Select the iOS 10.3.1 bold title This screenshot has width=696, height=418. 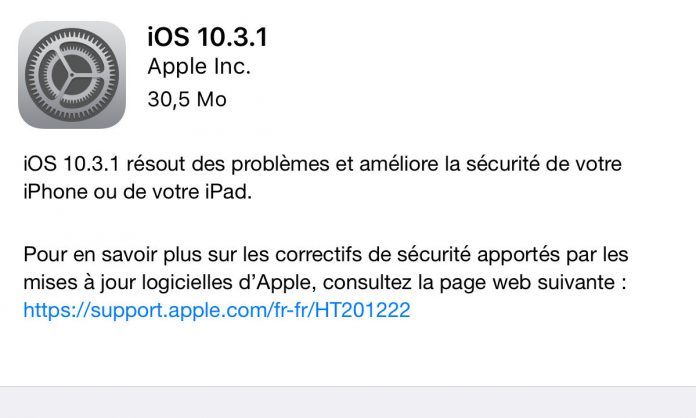click(x=208, y=37)
